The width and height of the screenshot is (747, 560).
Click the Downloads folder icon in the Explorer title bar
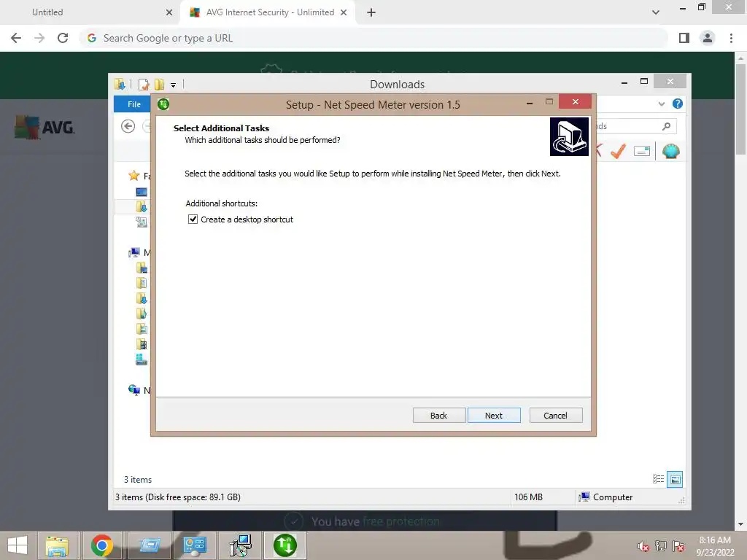(x=120, y=85)
